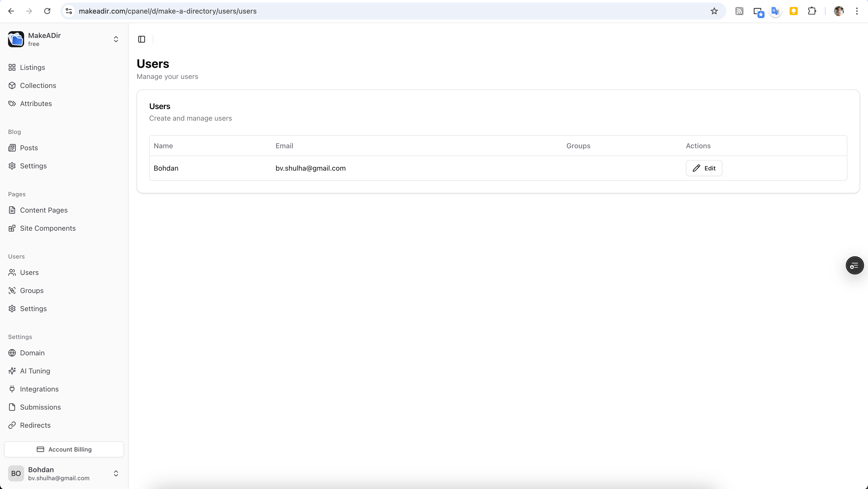
Task: Click the browser address bar URL
Action: (168, 11)
